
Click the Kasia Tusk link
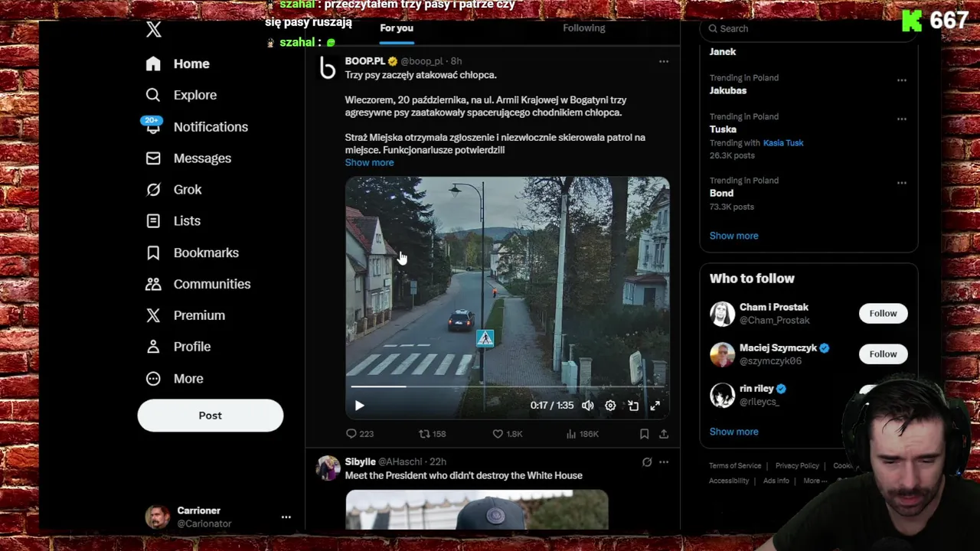point(783,143)
